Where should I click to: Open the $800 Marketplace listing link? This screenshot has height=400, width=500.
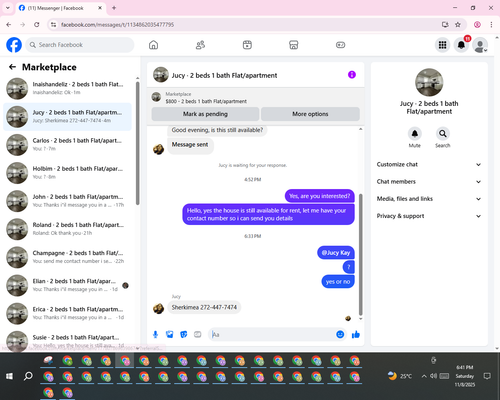[206, 101]
